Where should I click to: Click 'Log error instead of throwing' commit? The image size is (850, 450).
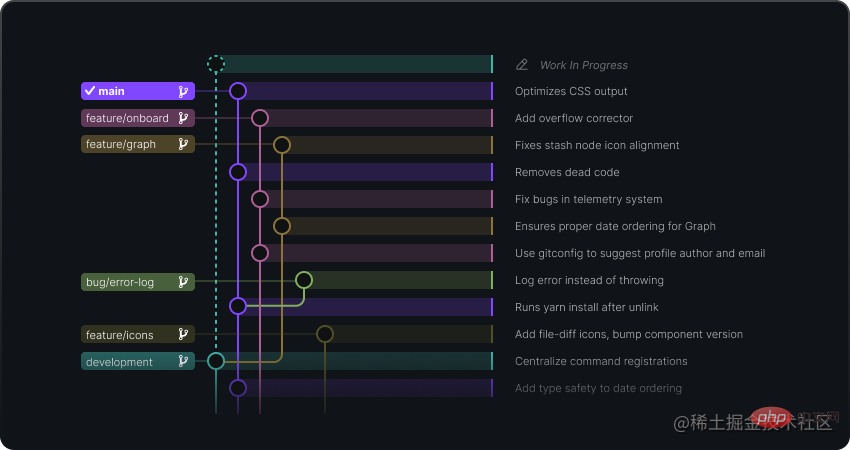[589, 281]
